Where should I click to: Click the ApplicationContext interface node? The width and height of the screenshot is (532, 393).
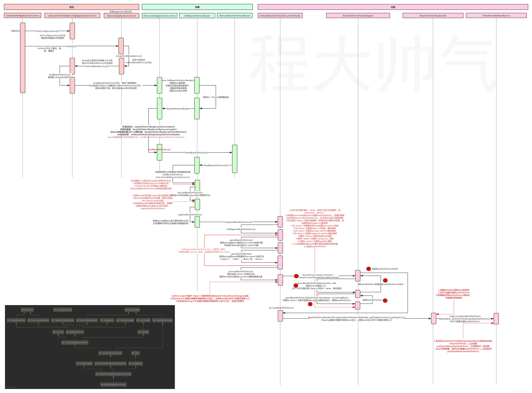[75, 332]
